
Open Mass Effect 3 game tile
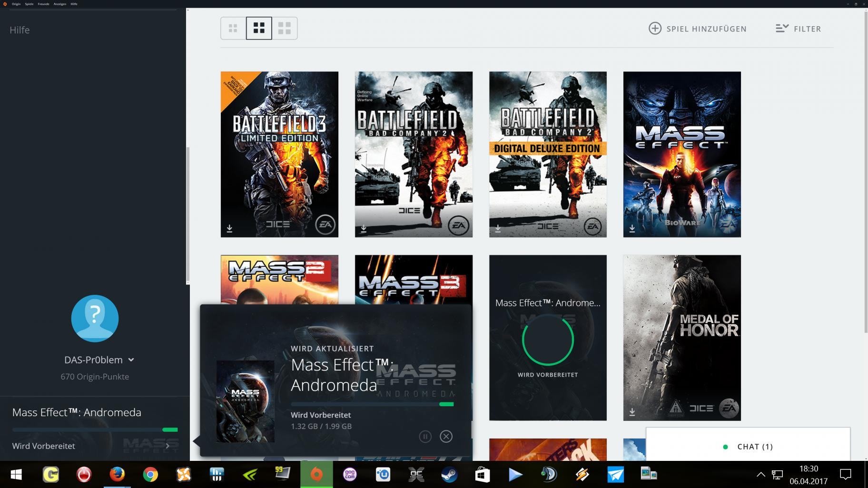(414, 280)
